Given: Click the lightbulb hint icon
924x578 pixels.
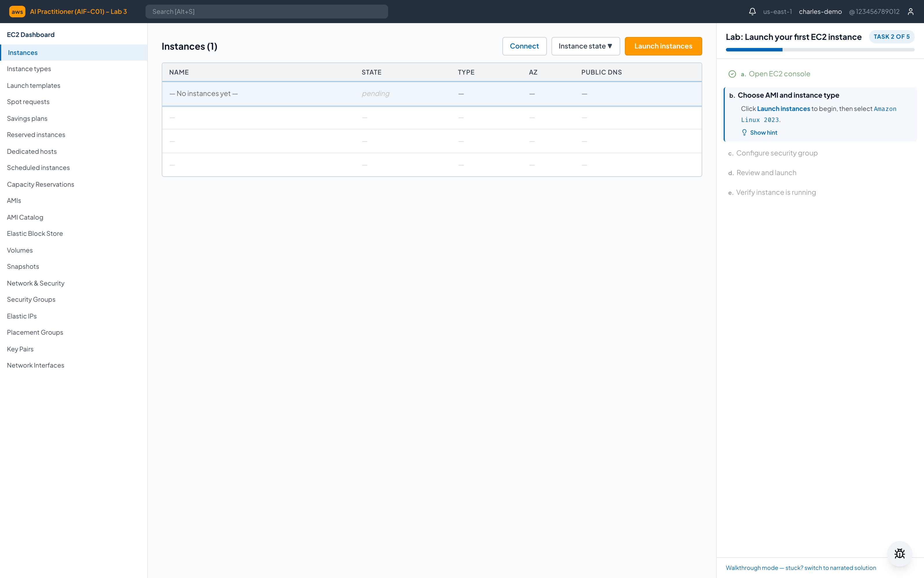Looking at the screenshot, I should (744, 132).
